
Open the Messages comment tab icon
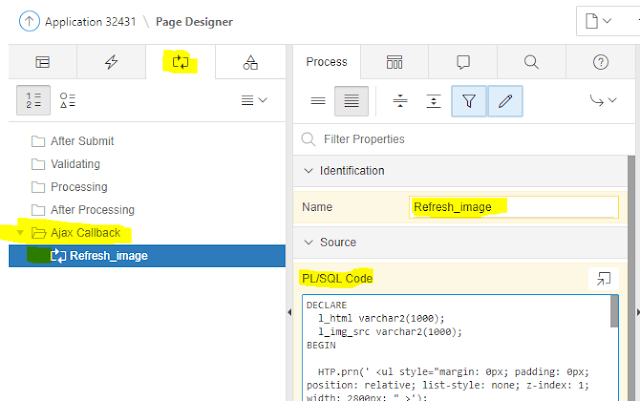pyautogui.click(x=463, y=62)
